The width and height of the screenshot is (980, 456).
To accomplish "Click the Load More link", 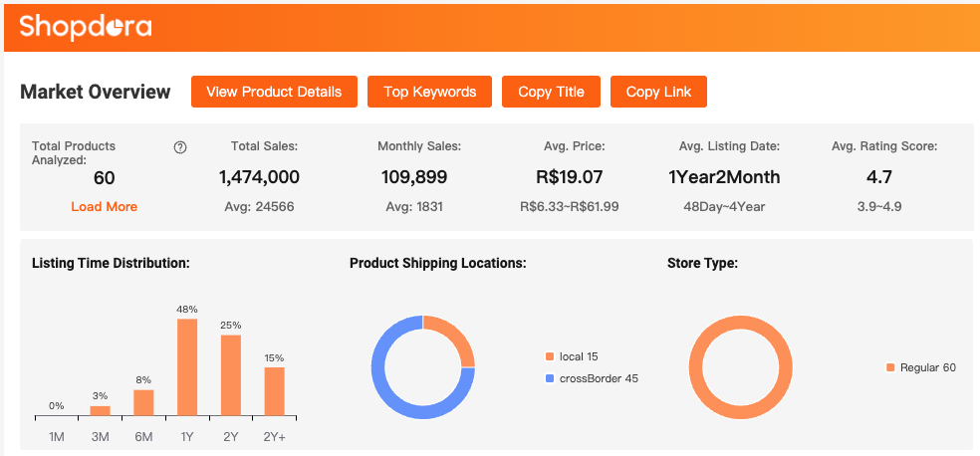I will point(104,206).
